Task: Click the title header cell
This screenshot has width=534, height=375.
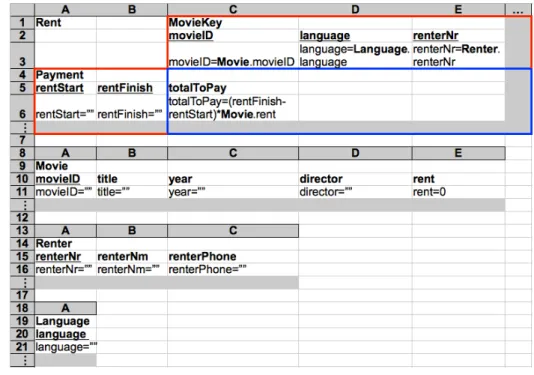Action: pyautogui.click(x=132, y=179)
